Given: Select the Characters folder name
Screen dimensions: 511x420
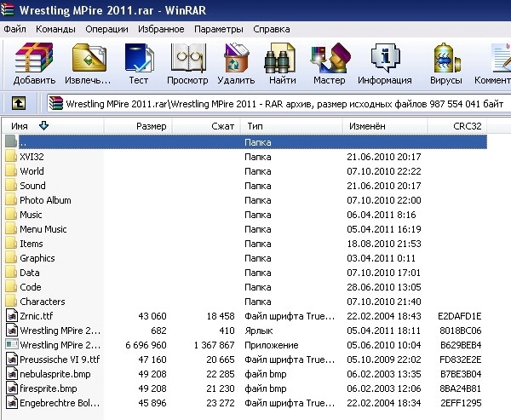Looking at the screenshot, I should click(43, 302).
